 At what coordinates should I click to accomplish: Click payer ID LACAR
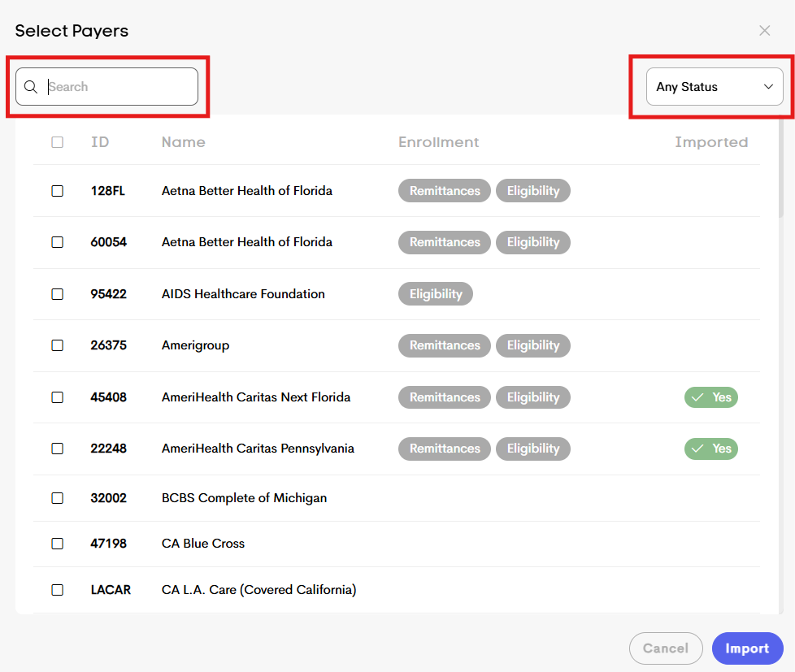pyautogui.click(x=111, y=590)
